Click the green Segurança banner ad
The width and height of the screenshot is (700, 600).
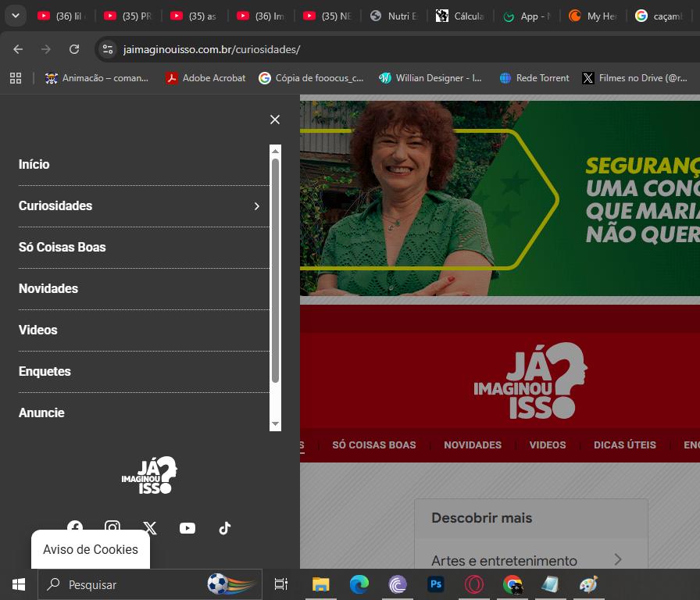500,198
